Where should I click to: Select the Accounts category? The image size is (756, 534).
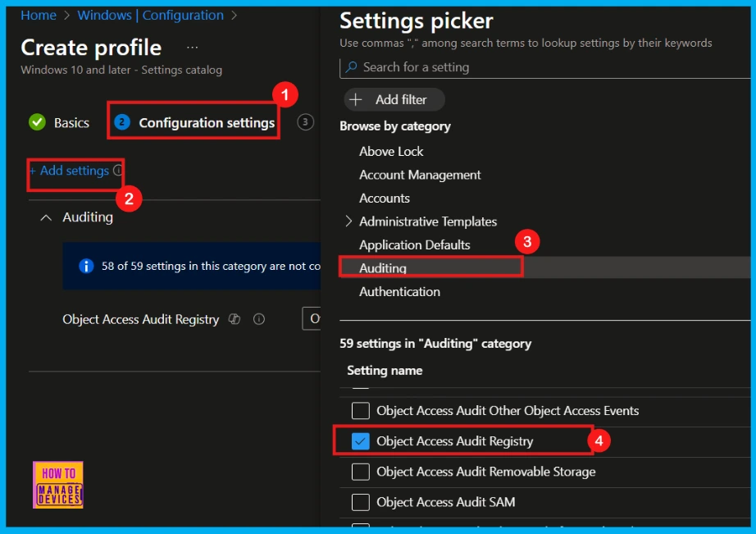385,199
